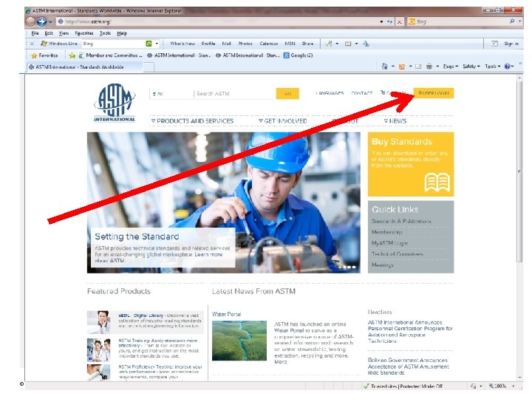Click Mail in Windows Live toolbar
Screen dimensions: 532x399
pyautogui.click(x=226, y=44)
